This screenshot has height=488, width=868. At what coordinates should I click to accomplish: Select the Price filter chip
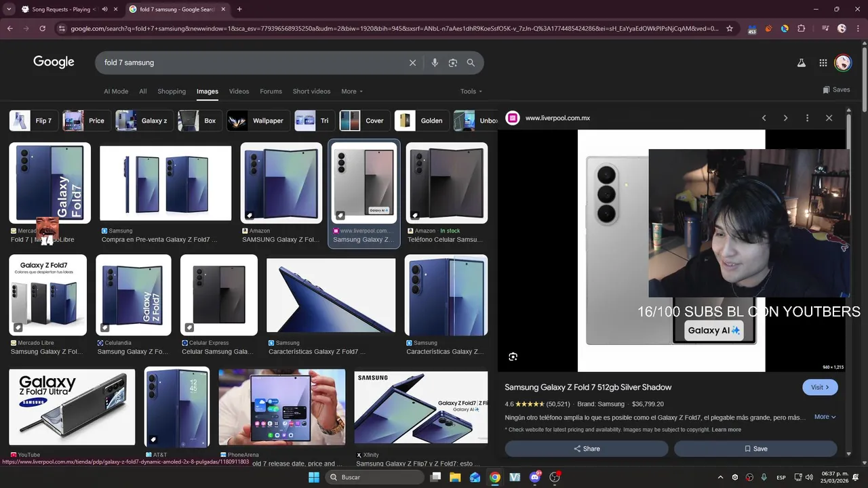coord(85,121)
